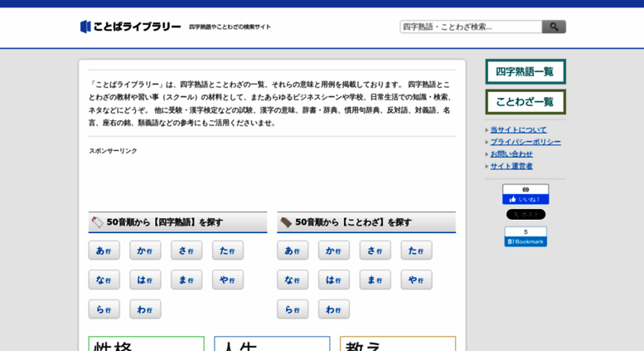
Task: Open the 当サイトについて link
Action: point(518,130)
